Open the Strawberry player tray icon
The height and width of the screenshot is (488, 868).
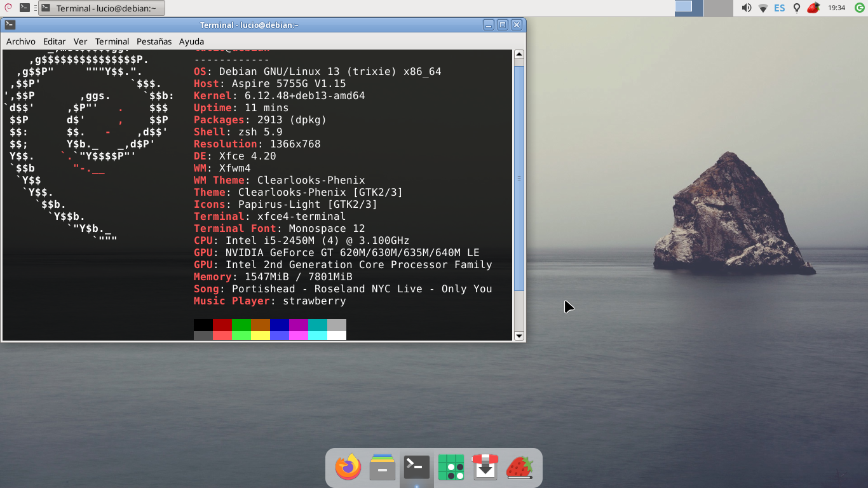(813, 8)
